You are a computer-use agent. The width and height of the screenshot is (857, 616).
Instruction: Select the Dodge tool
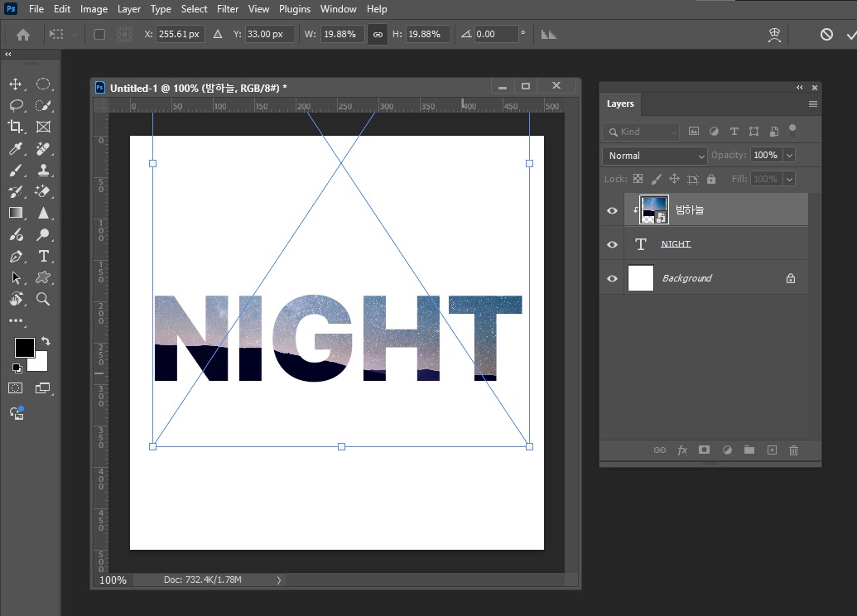(43, 234)
